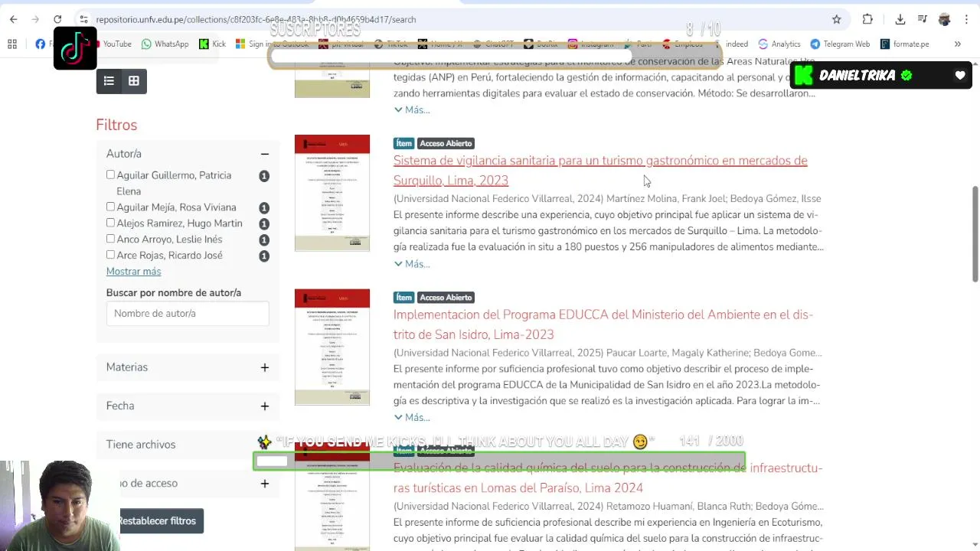Viewport: 980px width, 551px height.
Task: Click the browser address bar URL
Action: 256,19
